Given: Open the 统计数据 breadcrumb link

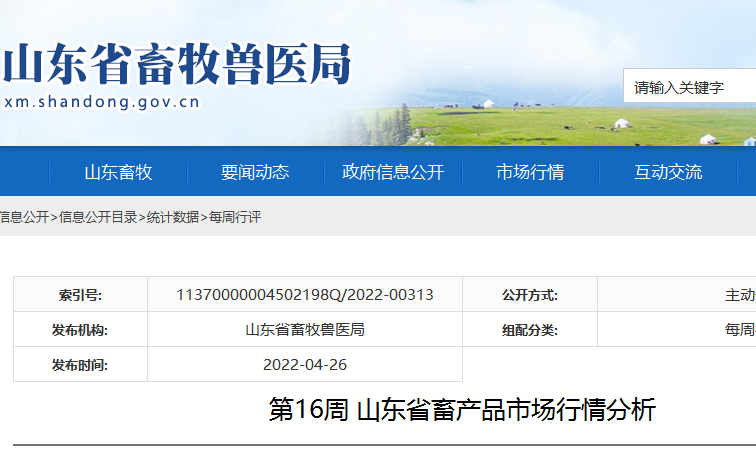Looking at the screenshot, I should tap(173, 217).
